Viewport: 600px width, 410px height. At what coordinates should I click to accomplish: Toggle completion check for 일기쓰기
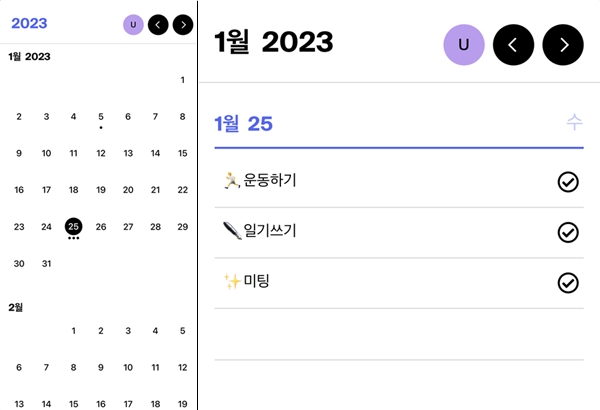(x=568, y=232)
